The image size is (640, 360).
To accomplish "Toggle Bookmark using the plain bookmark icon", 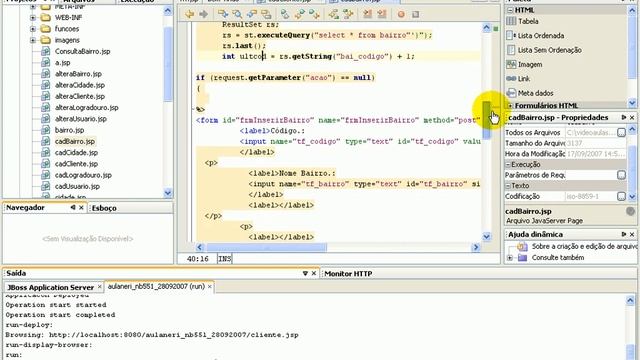I will tap(285, 14).
